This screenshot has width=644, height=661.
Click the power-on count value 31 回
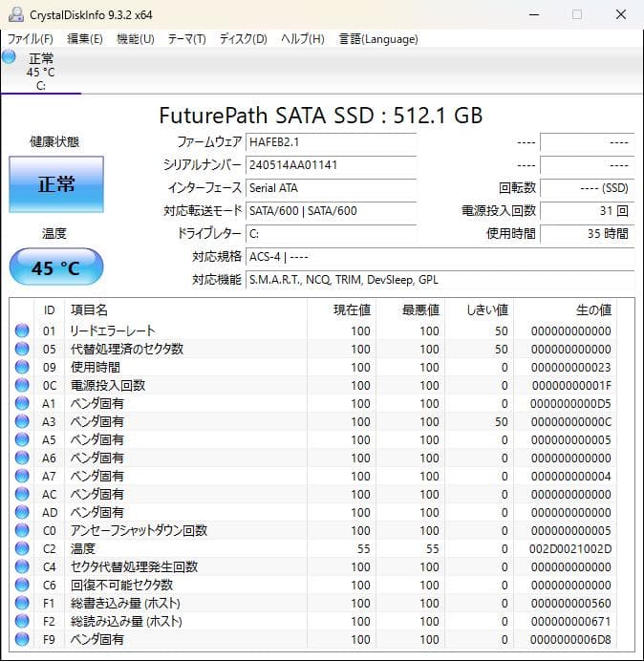click(587, 210)
